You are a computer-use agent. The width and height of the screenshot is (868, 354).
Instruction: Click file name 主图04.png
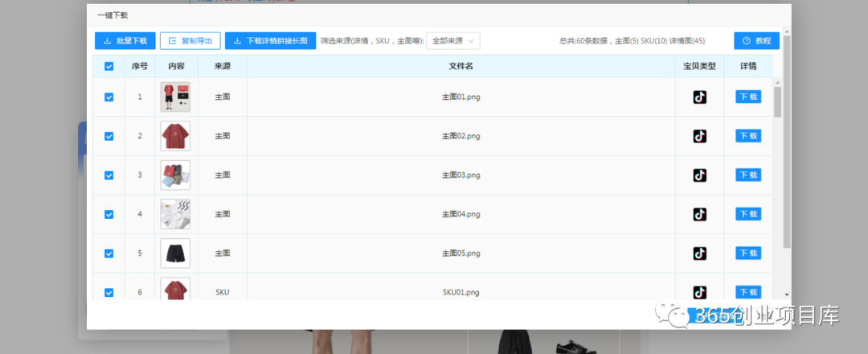461,214
